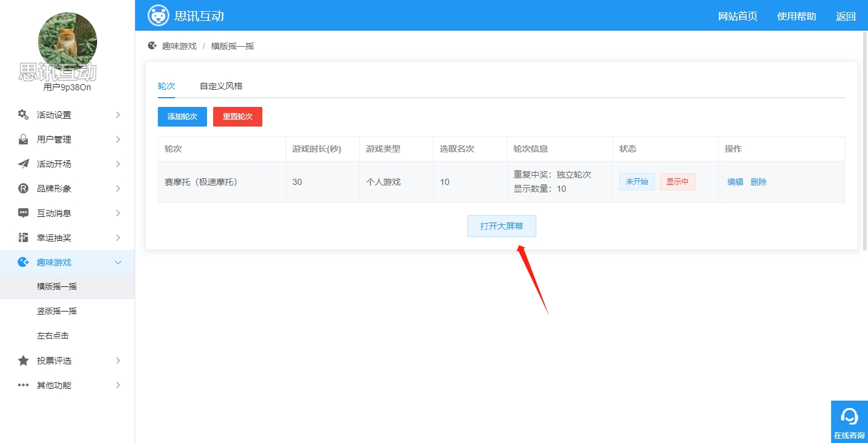Screen dimensions: 868x443
Task: Click the breadcrumb game icon before 趣味游戏
Action: [152, 45]
